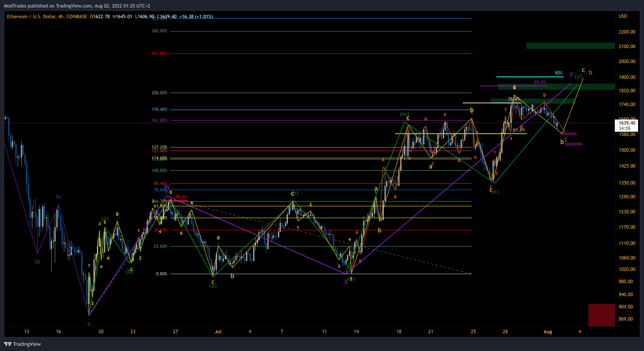Click the 1900.00 price axis label

[x=627, y=77]
